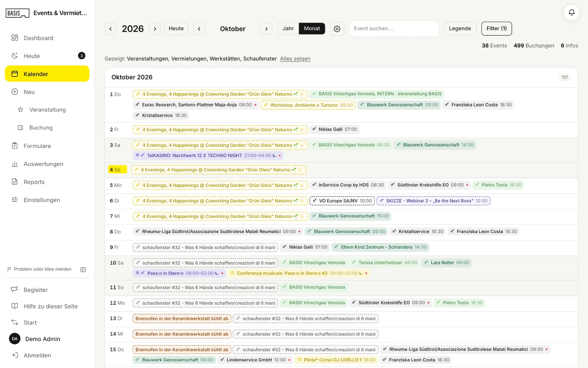Focus the Event suchen search field
Viewport: 588px width, 368px height.
394,29
